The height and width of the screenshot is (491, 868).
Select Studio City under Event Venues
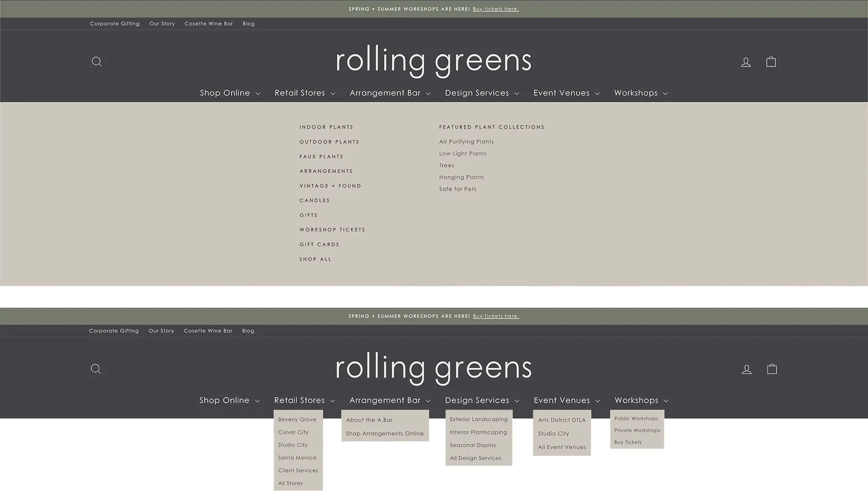click(553, 434)
